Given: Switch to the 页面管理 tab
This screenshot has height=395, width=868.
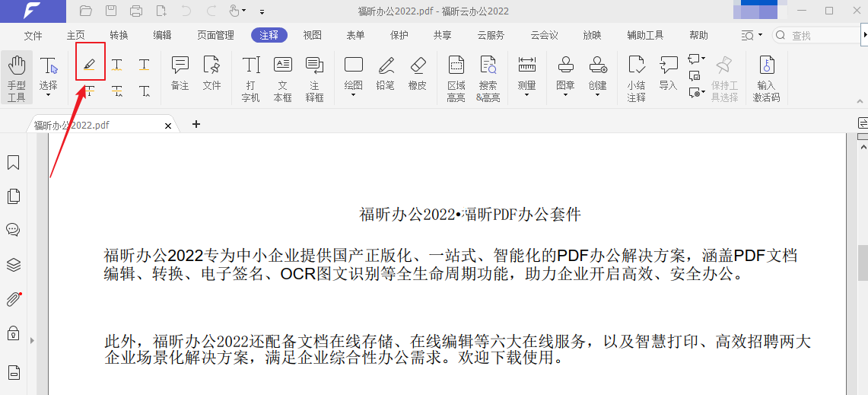Looking at the screenshot, I should [x=216, y=36].
